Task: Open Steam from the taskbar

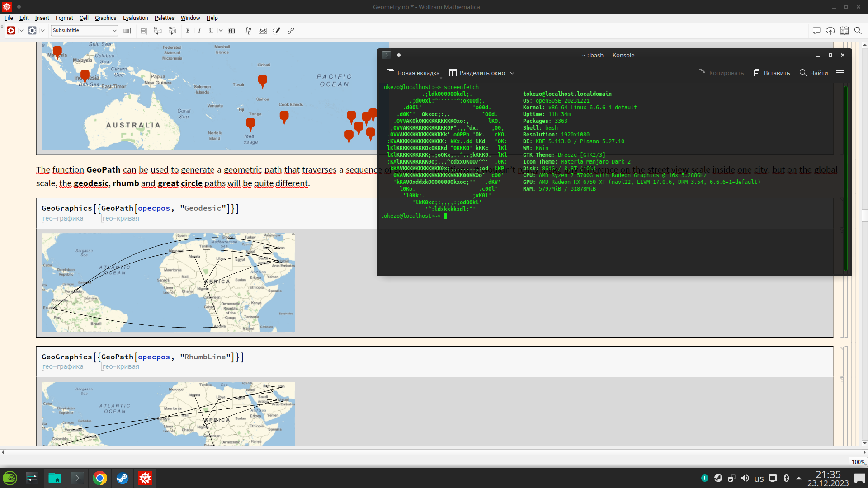Action: pos(122,478)
